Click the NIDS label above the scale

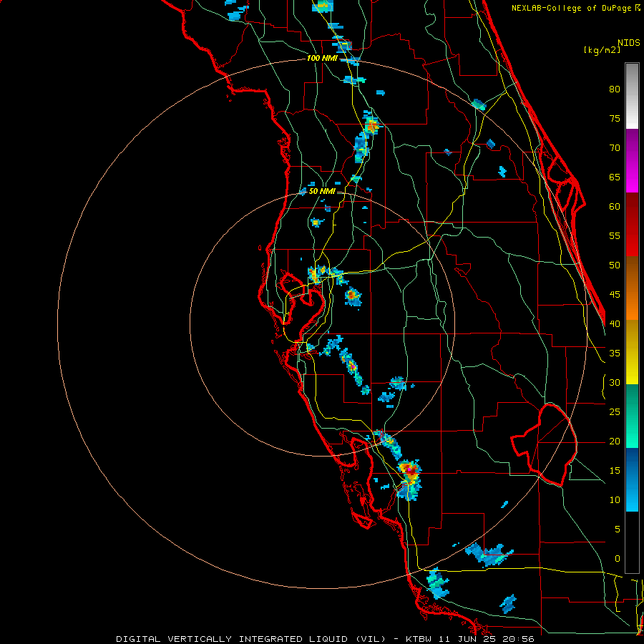628,42
